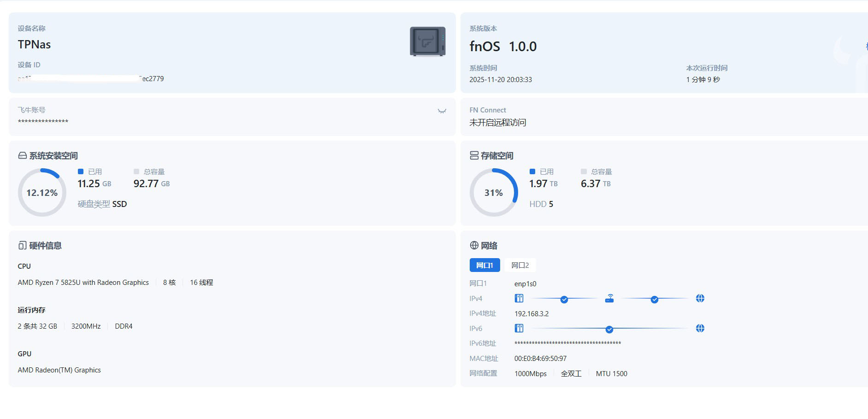The image size is (868, 419).
Task: Click the memory frequency 3200MHz
Action: click(86, 326)
